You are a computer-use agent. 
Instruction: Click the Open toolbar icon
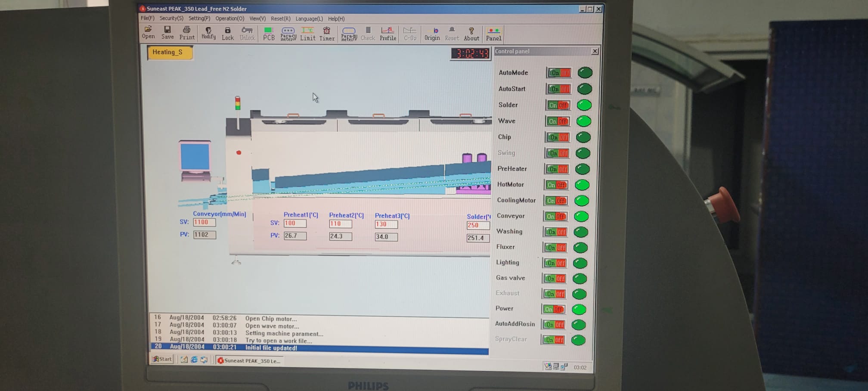coord(148,33)
